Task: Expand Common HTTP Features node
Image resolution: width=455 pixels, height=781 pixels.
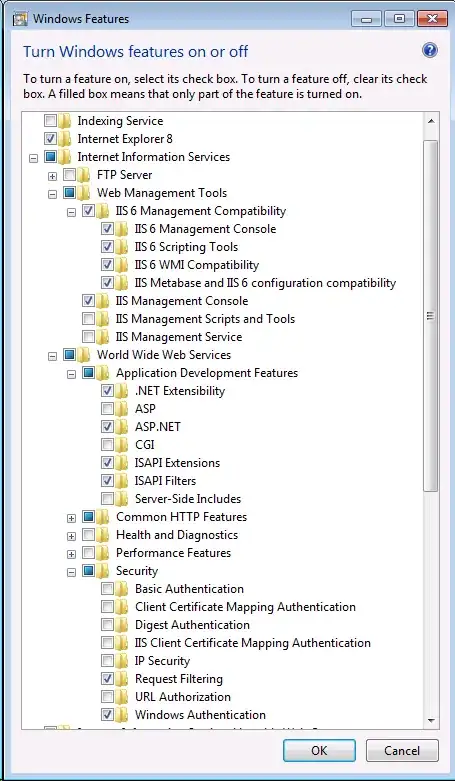Action: [71, 519]
